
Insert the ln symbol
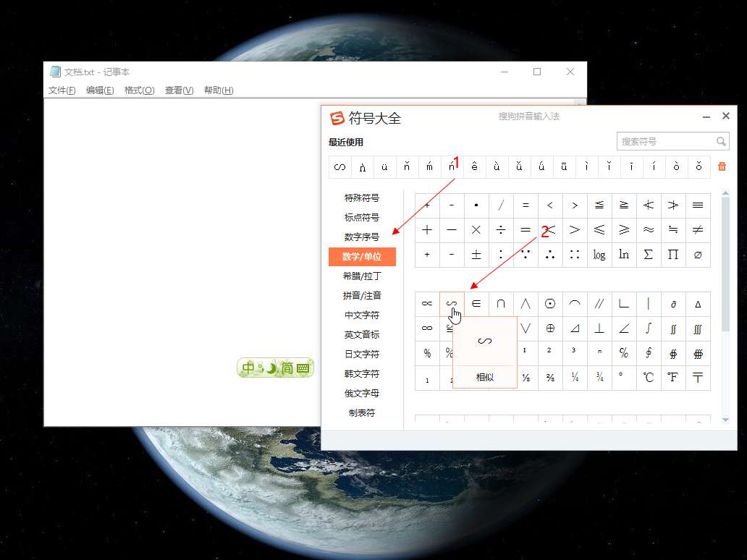[x=624, y=255]
